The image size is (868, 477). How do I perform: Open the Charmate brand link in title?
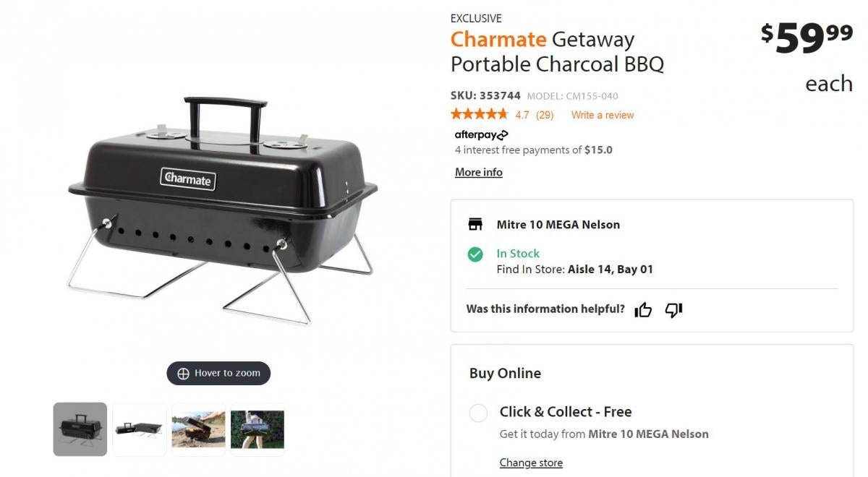coord(498,39)
